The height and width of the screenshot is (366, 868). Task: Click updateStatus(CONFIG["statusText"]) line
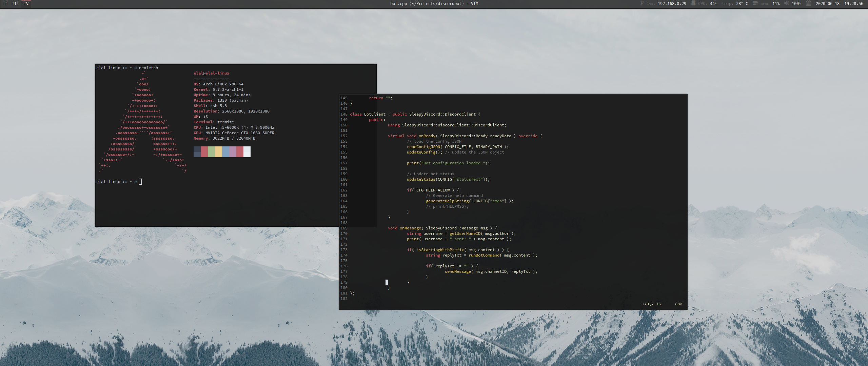click(448, 179)
